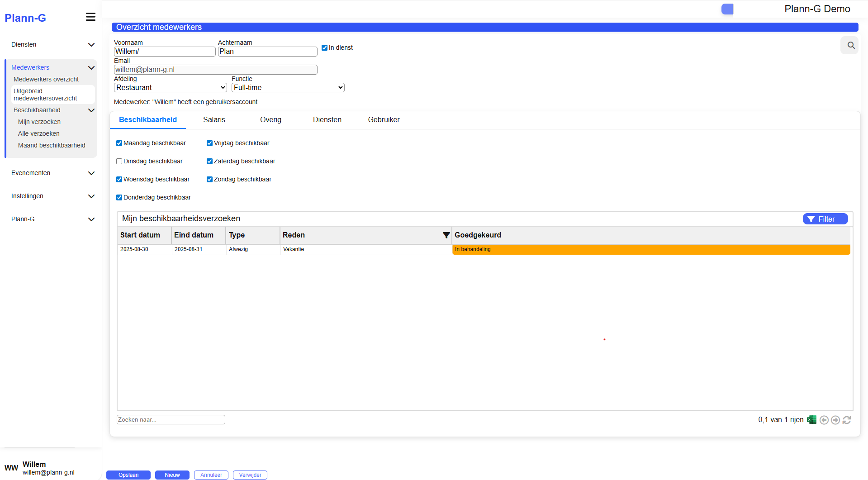Click the Reden column filter icon

click(446, 235)
